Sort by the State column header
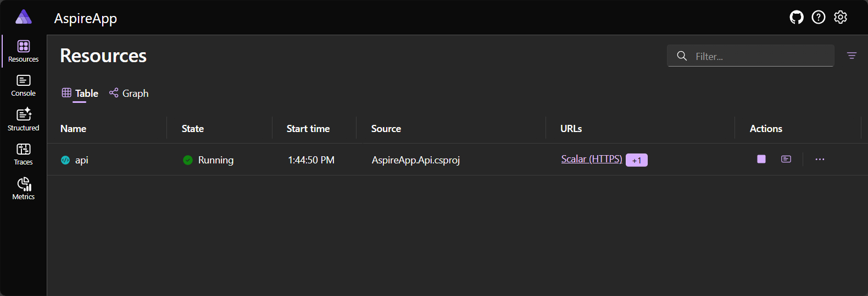Image resolution: width=868 pixels, height=296 pixels. pyautogui.click(x=193, y=129)
